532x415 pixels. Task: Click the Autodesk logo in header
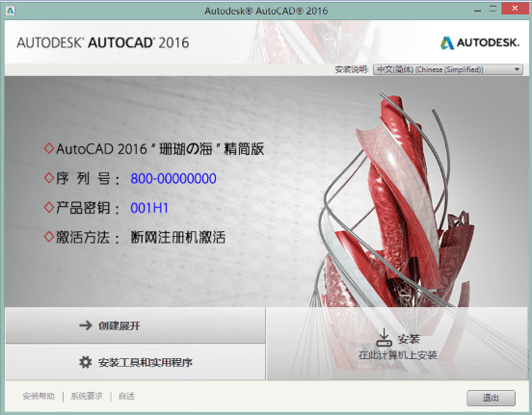tap(480, 42)
